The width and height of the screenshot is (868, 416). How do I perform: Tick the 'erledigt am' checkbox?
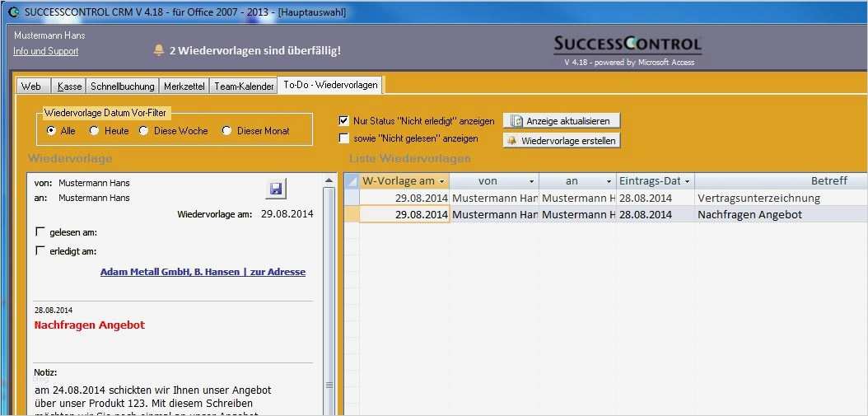pos(40,250)
